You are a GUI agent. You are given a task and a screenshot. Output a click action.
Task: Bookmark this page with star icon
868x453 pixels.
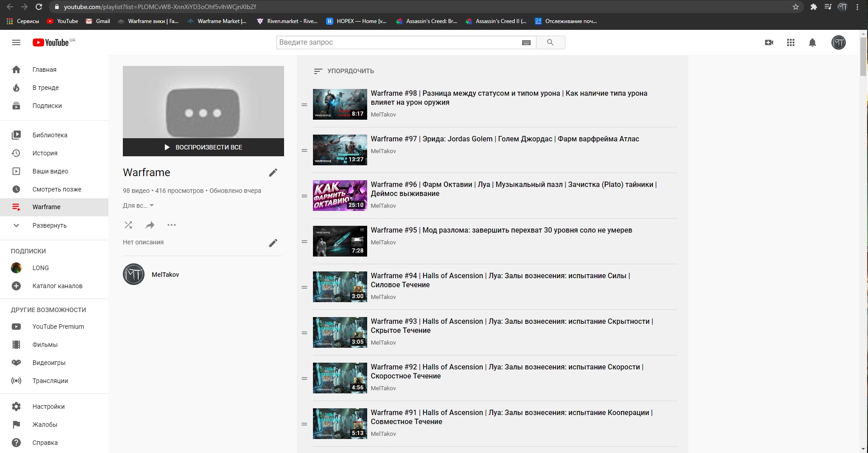coord(796,7)
